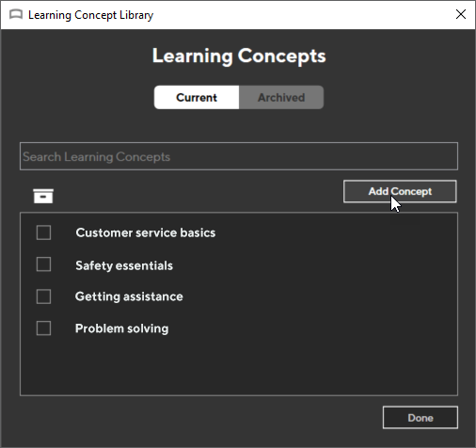Click the Add Concept button
476x448 pixels.
[x=400, y=191]
